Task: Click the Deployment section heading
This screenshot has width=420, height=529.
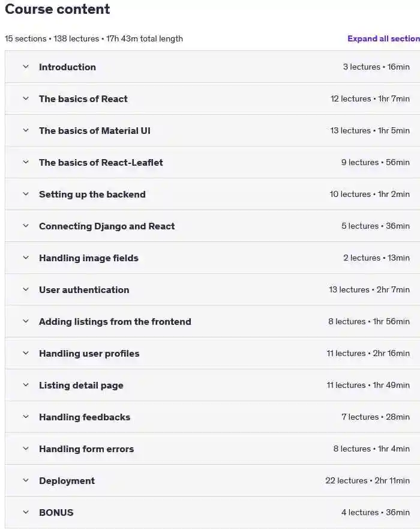Action: pyautogui.click(x=67, y=481)
